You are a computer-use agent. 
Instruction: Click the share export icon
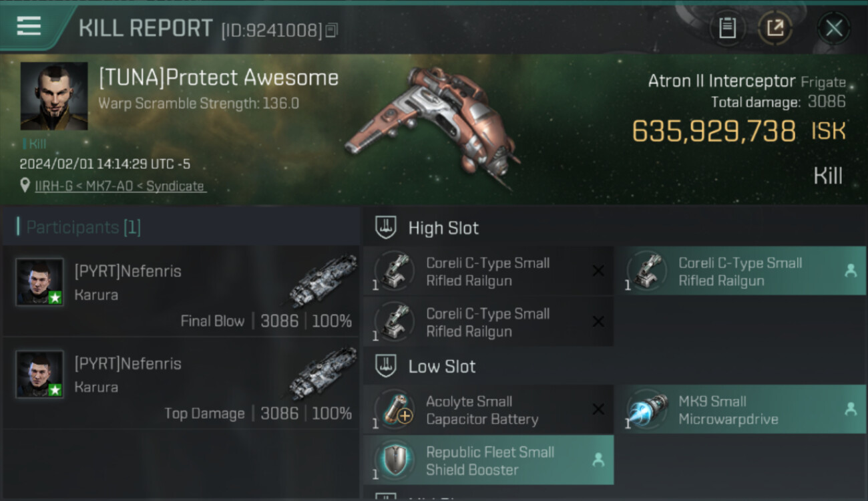(x=775, y=28)
